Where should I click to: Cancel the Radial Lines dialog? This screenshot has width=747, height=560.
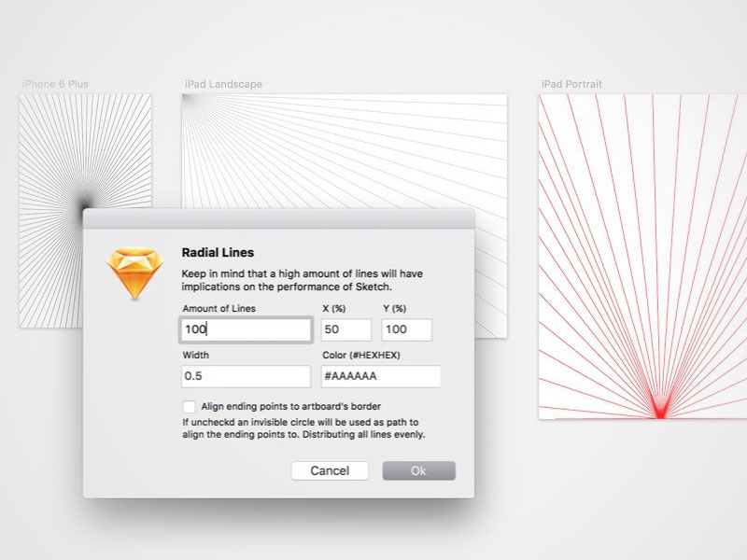(330, 470)
